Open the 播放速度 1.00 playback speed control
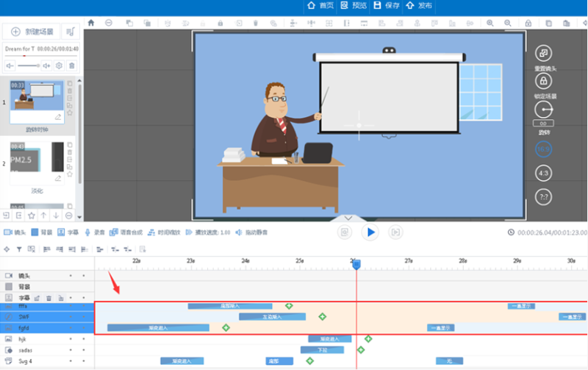Screen dimensions: 588x370 208,232
